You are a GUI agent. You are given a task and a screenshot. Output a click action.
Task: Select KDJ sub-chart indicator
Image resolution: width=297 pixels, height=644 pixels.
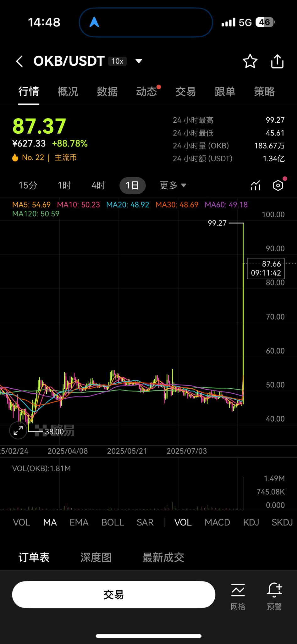click(251, 522)
